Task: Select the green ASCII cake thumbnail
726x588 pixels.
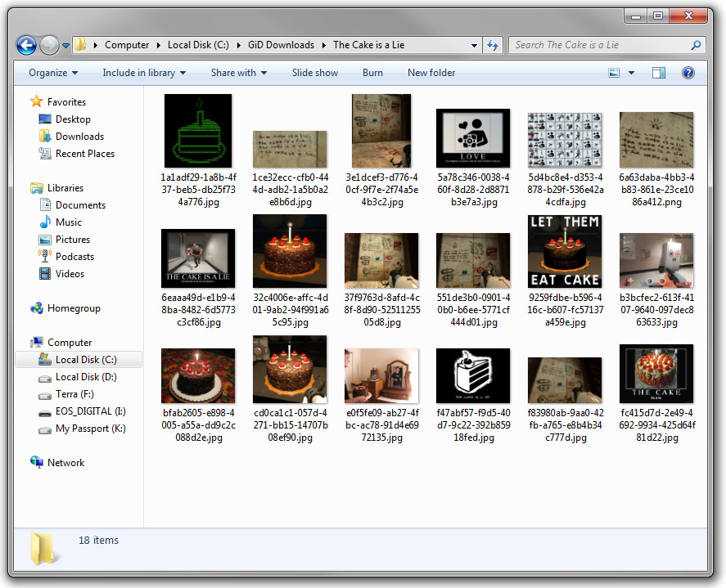Action: pyautogui.click(x=198, y=131)
